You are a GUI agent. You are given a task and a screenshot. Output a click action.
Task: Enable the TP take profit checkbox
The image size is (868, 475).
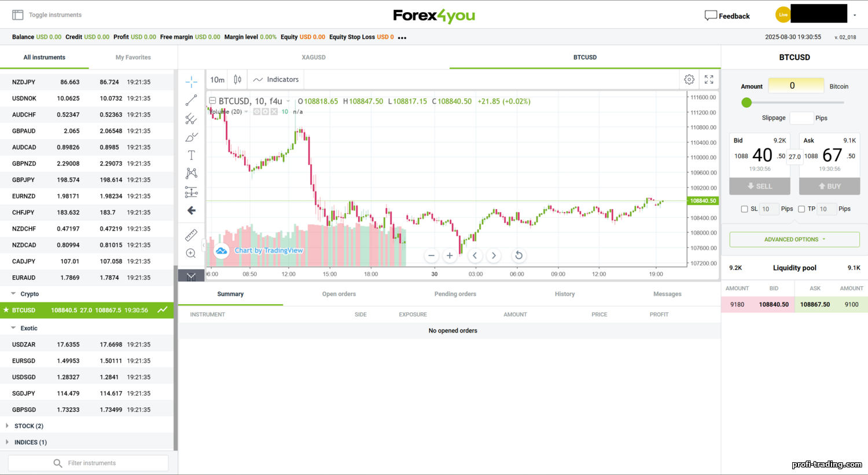(801, 209)
